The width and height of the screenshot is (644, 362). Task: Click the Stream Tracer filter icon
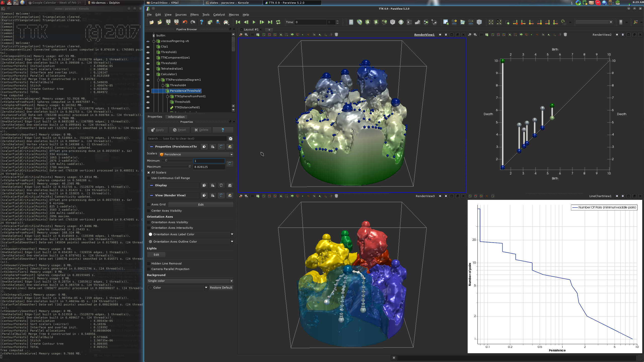[409, 22]
